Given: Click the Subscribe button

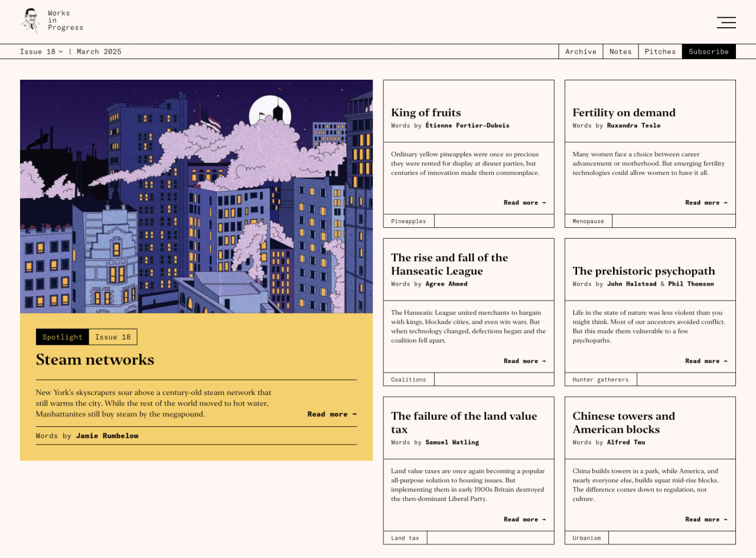Looking at the screenshot, I should pos(708,51).
